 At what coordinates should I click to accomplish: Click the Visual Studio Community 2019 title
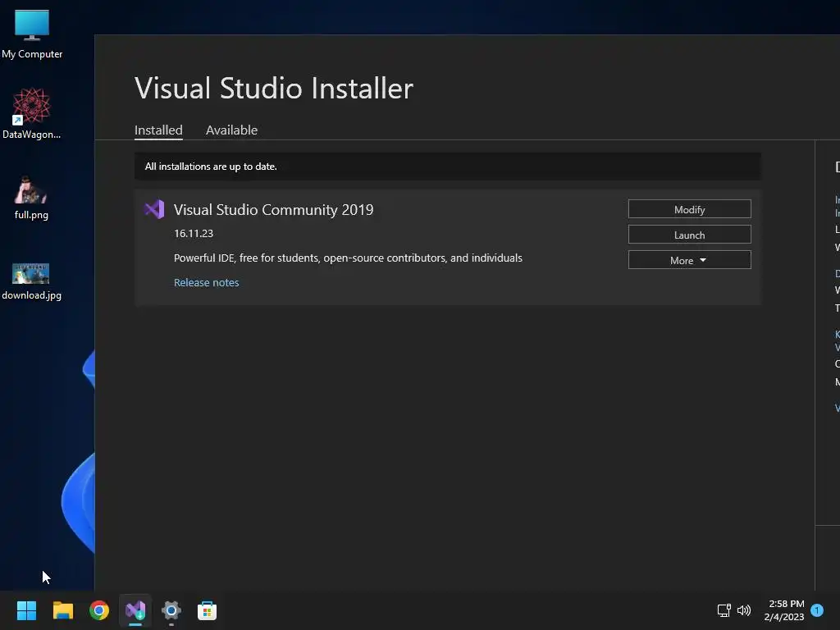pyautogui.click(x=273, y=209)
